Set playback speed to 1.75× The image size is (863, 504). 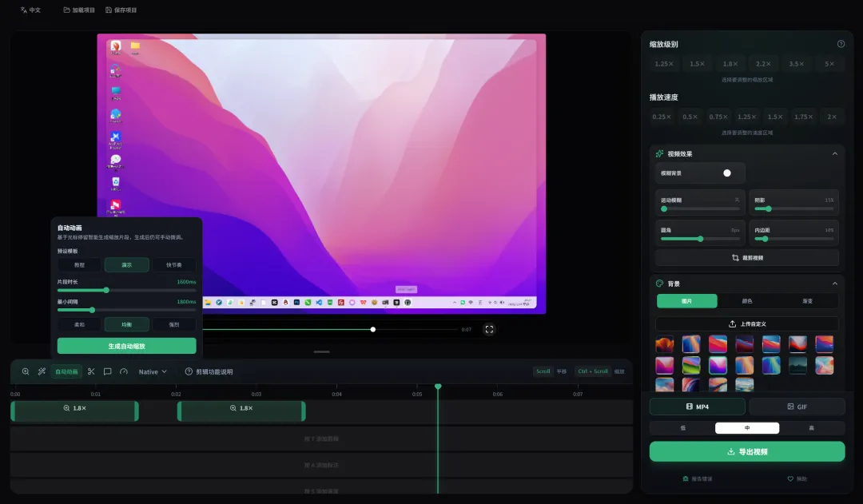click(x=804, y=117)
